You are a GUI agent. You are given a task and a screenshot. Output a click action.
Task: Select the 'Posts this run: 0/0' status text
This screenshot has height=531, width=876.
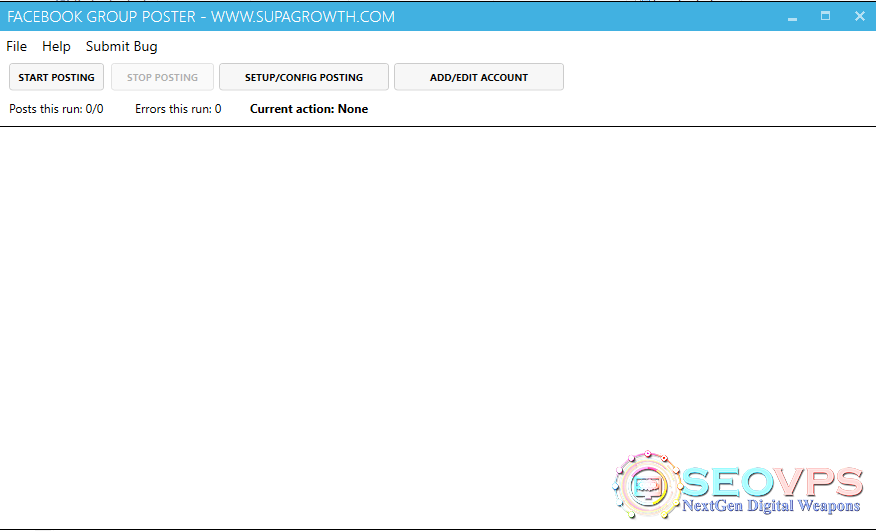[x=56, y=109]
